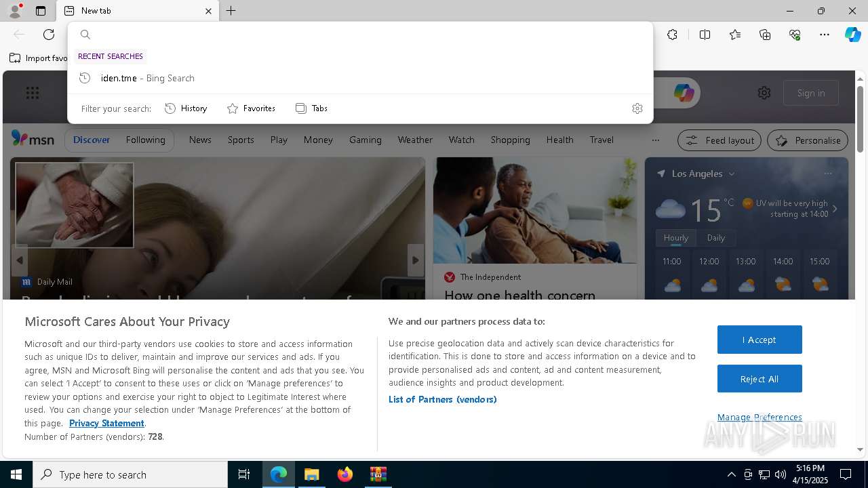Open weather card more options
The height and width of the screenshot is (488, 868).
(828, 174)
